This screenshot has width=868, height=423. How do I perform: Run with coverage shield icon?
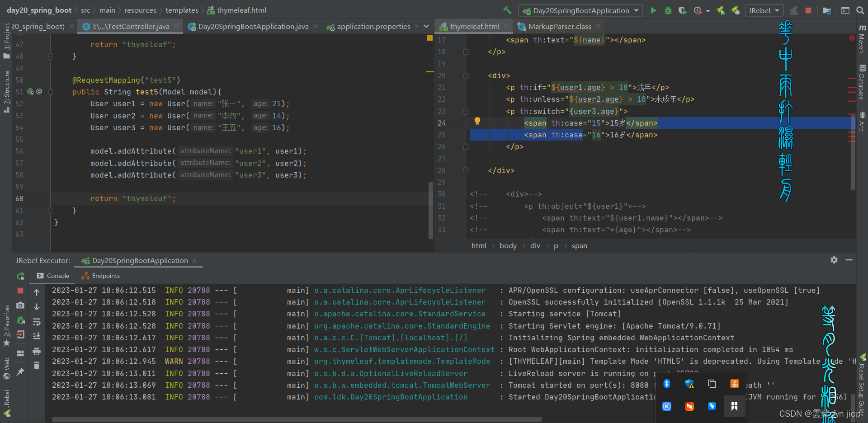[x=683, y=10]
